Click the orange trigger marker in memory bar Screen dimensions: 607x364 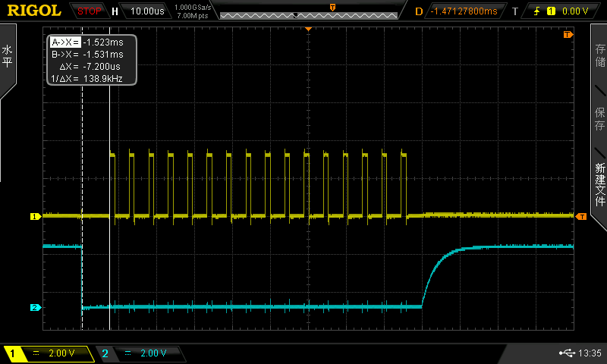[x=332, y=8]
